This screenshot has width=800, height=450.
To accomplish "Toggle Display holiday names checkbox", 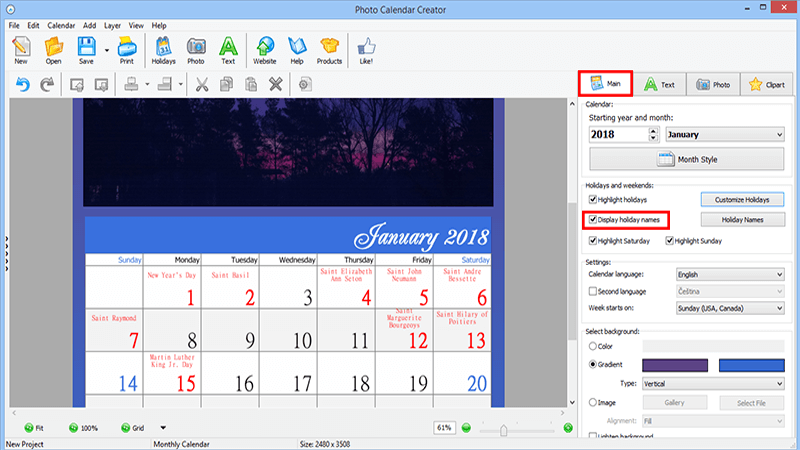I will 593,219.
